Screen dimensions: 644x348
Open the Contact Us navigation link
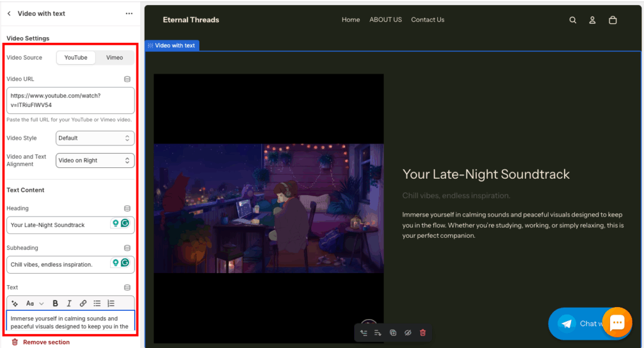(428, 20)
